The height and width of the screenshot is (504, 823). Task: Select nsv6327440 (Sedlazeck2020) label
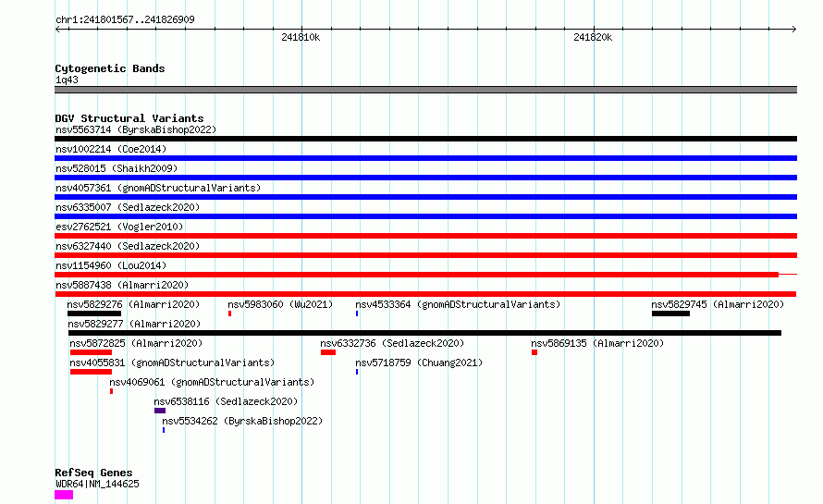tap(128, 246)
